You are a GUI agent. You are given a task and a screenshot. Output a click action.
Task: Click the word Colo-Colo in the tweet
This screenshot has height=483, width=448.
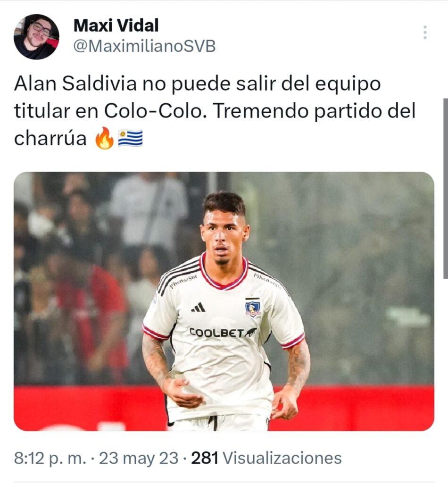(153, 111)
